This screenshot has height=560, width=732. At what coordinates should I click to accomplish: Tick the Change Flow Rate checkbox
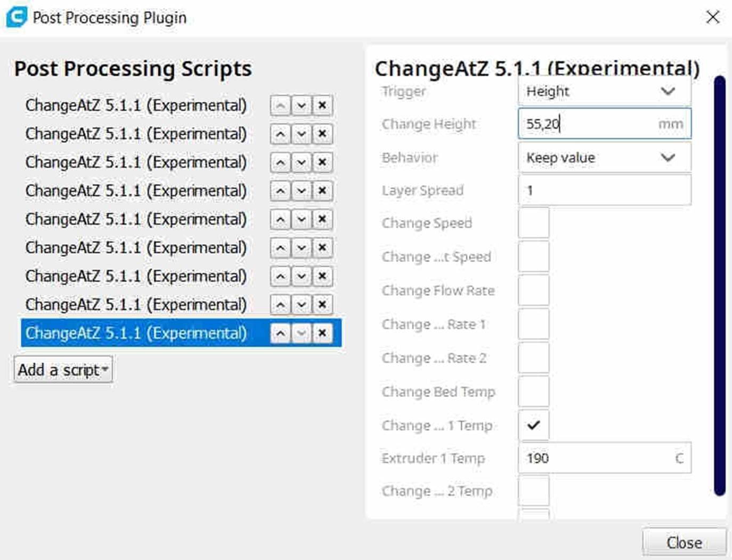click(533, 290)
